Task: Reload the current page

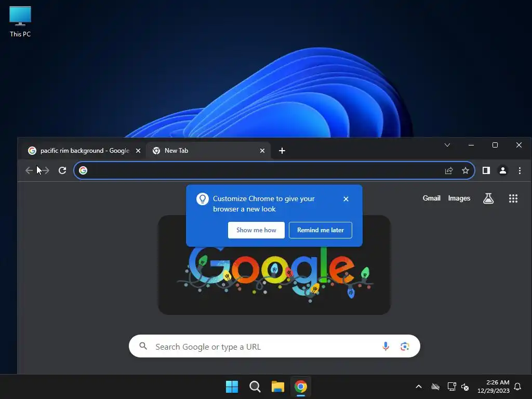Action: click(x=62, y=170)
